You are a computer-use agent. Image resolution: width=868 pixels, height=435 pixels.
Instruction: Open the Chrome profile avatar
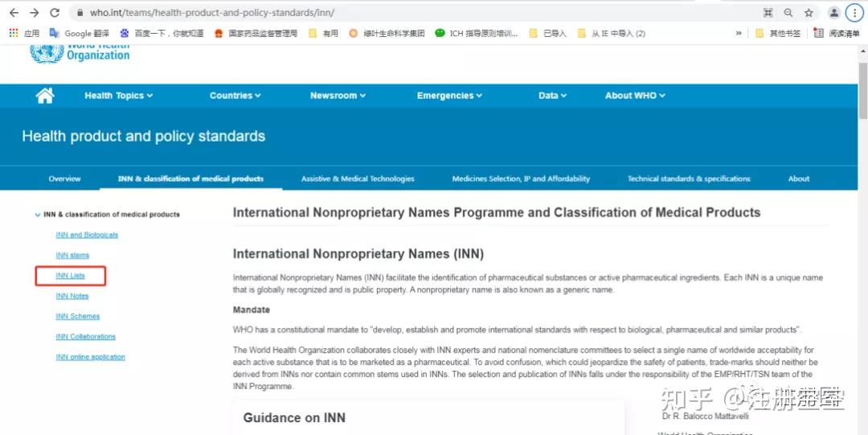point(833,13)
